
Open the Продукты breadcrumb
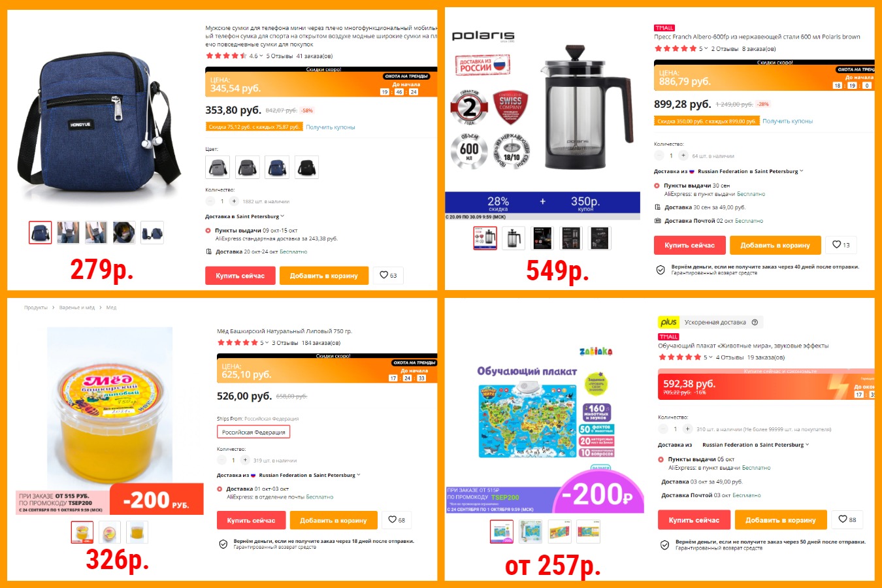36,308
